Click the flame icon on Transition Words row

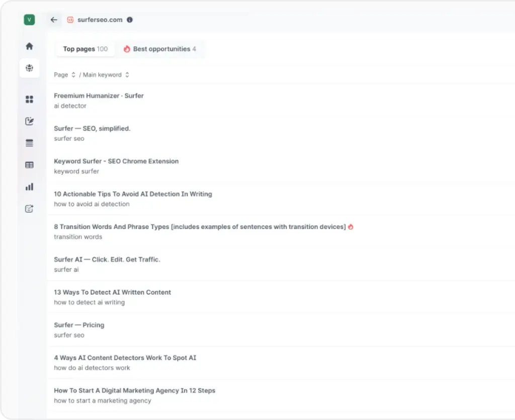coord(351,227)
